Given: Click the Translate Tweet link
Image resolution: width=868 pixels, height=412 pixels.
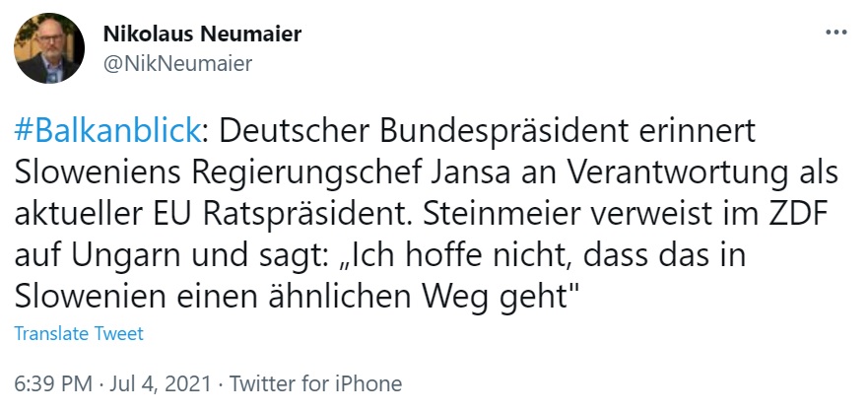Looking at the screenshot, I should click(x=79, y=333).
